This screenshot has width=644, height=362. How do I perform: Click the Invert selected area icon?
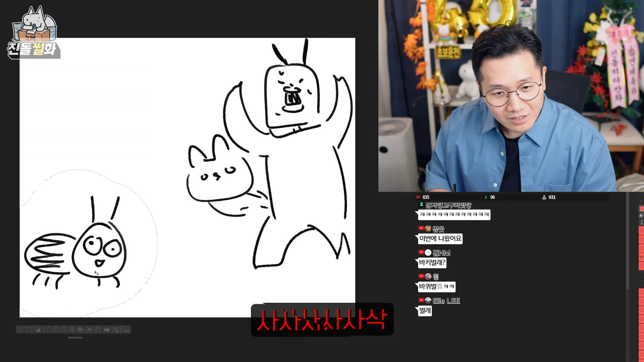pyautogui.click(x=37, y=329)
